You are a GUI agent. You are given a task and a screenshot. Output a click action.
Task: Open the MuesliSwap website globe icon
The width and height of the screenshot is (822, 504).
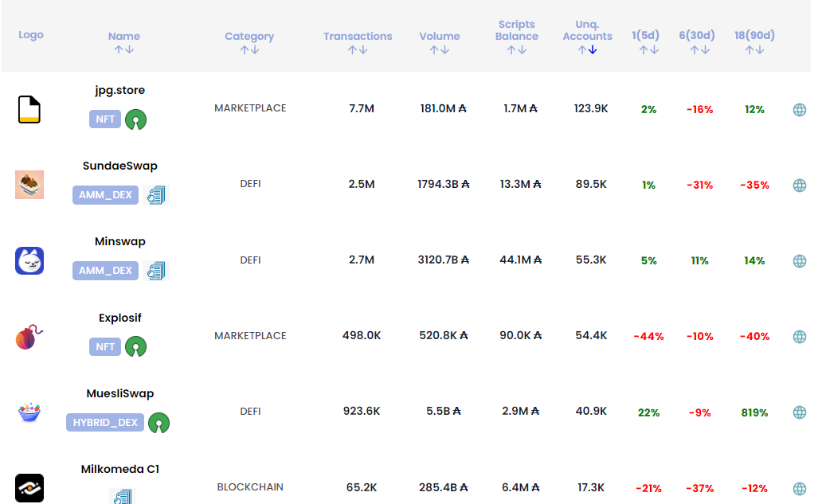pyautogui.click(x=800, y=412)
